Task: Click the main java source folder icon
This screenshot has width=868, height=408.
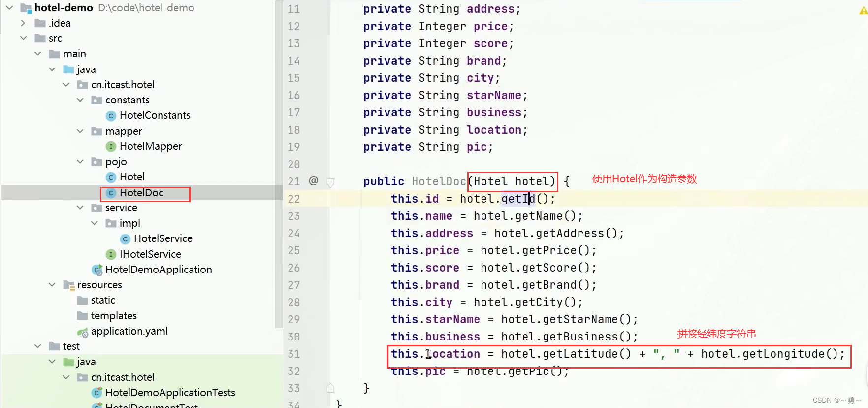Action: click(68, 69)
